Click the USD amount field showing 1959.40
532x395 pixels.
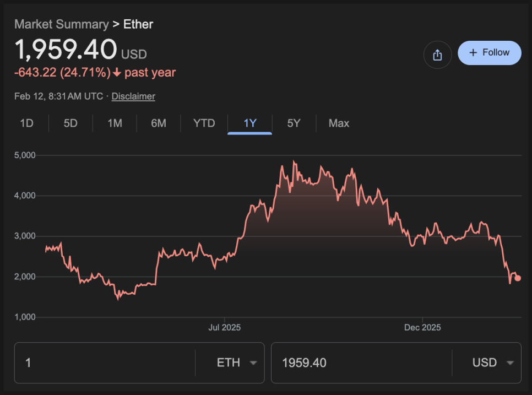[x=361, y=362]
